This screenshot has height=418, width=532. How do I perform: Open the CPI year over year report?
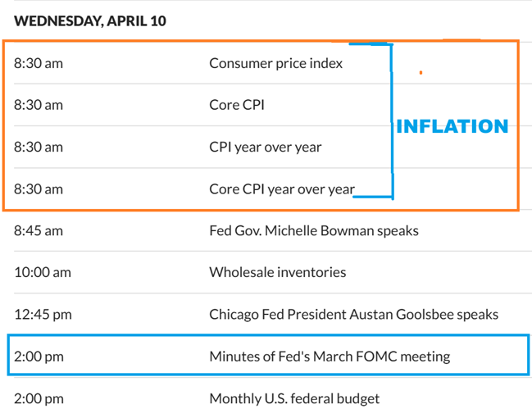(265, 147)
